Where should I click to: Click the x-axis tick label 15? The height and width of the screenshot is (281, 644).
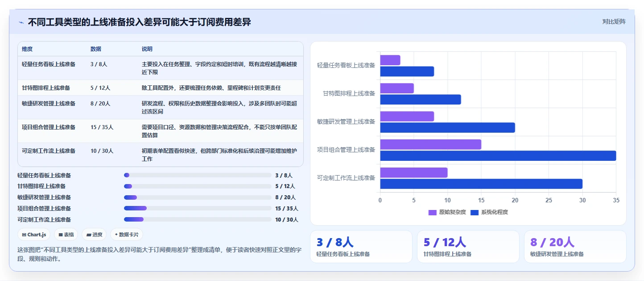[481, 201]
